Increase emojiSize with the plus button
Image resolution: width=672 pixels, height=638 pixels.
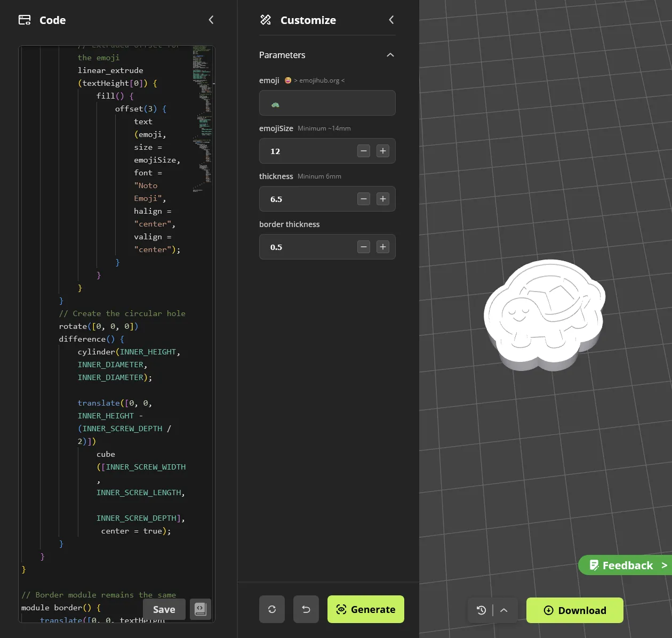pyautogui.click(x=383, y=151)
